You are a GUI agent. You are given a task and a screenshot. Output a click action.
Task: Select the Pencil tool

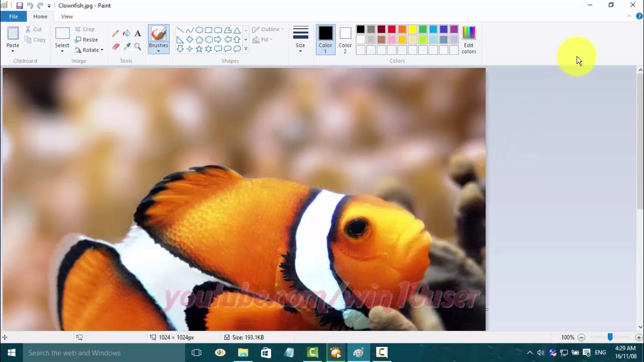tap(115, 34)
